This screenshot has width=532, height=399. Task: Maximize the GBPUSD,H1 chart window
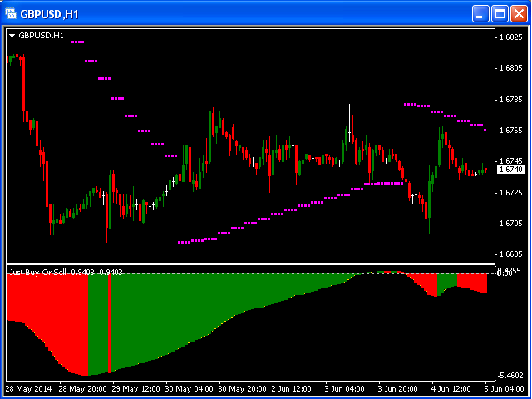click(x=500, y=14)
